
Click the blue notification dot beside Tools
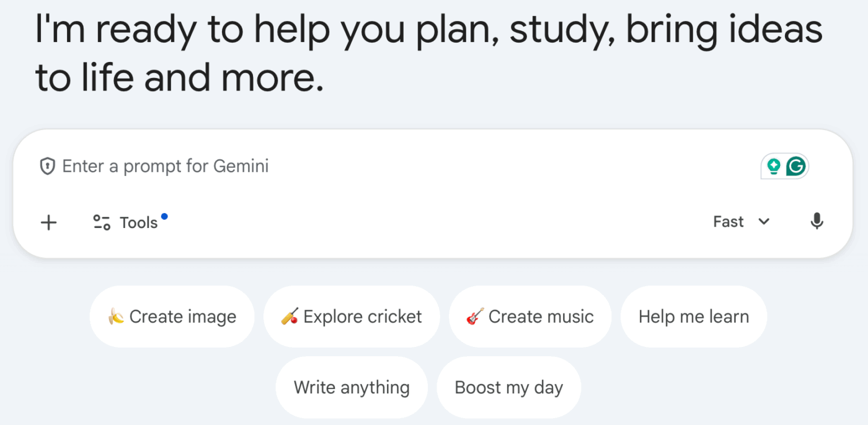164,216
